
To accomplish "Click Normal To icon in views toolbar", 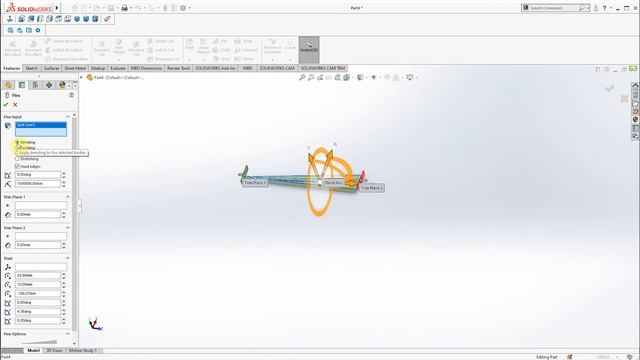I will [x=10, y=19].
